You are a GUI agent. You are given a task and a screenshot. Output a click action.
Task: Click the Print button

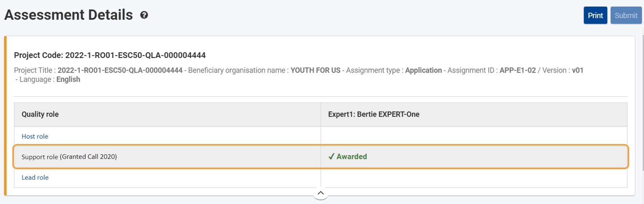[x=595, y=15]
